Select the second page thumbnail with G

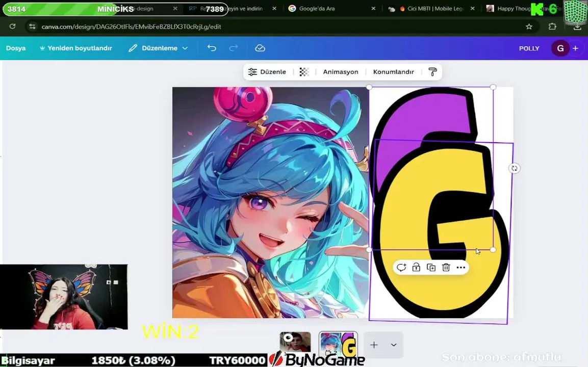click(x=338, y=344)
